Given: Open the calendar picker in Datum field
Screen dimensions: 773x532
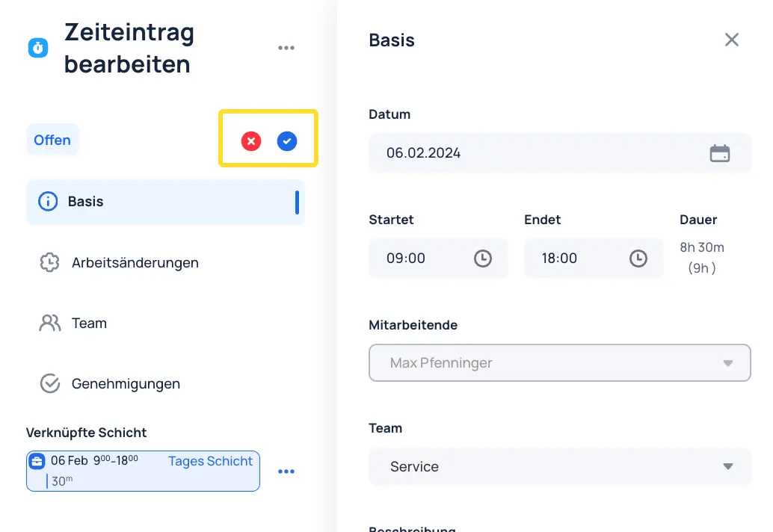Looking at the screenshot, I should (720, 153).
